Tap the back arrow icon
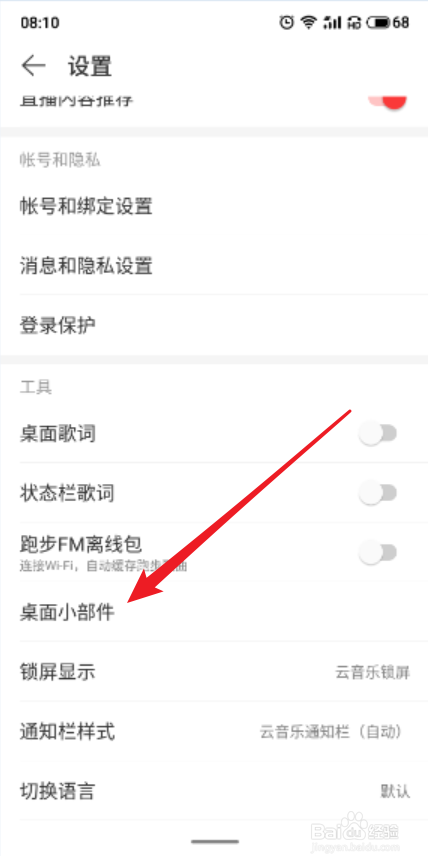The image size is (428, 865). (x=33, y=66)
